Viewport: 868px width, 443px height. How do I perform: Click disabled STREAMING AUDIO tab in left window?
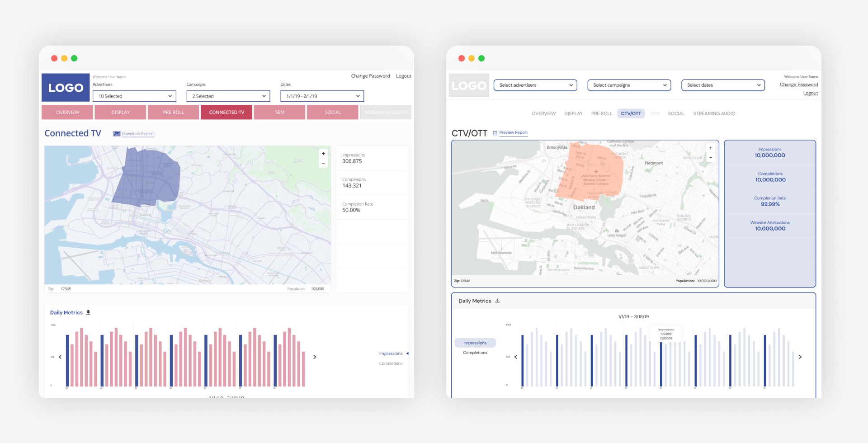click(386, 112)
